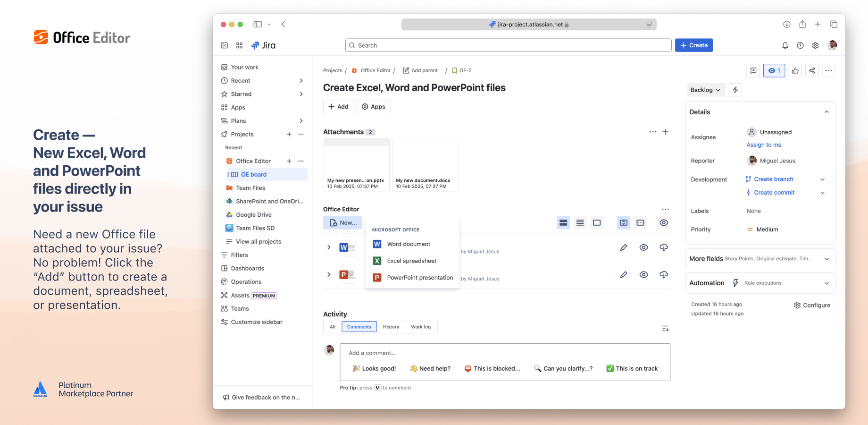Click the Apps button under title
Screen dimensions: 868x425
click(x=374, y=107)
